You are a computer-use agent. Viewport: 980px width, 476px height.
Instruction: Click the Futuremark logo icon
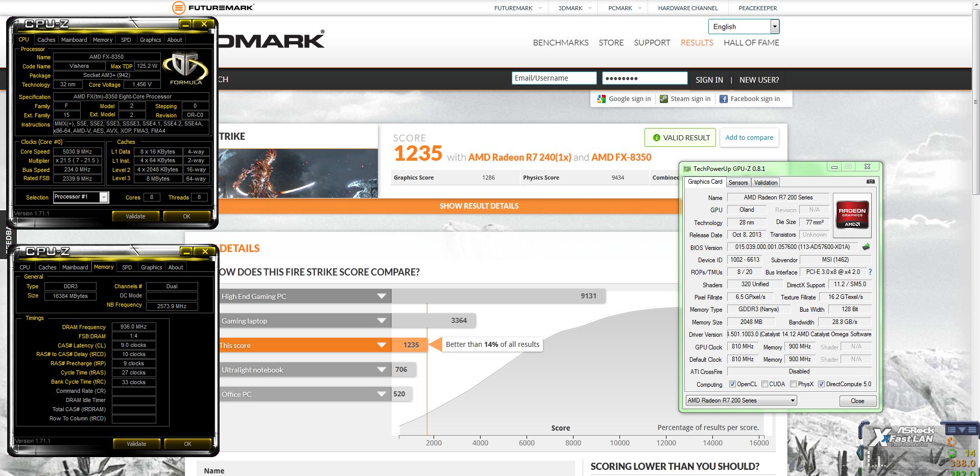click(x=178, y=8)
